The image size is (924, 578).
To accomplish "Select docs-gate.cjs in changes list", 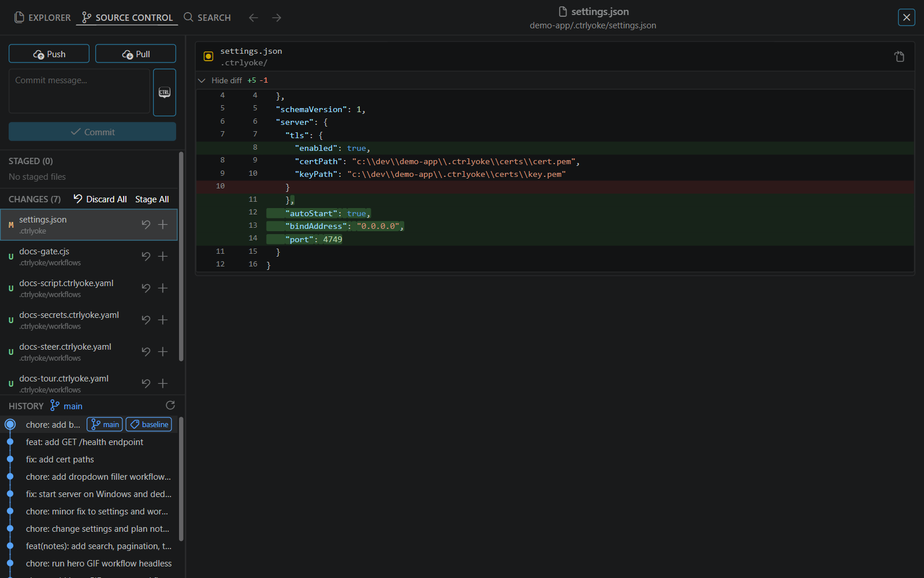I will click(89, 256).
